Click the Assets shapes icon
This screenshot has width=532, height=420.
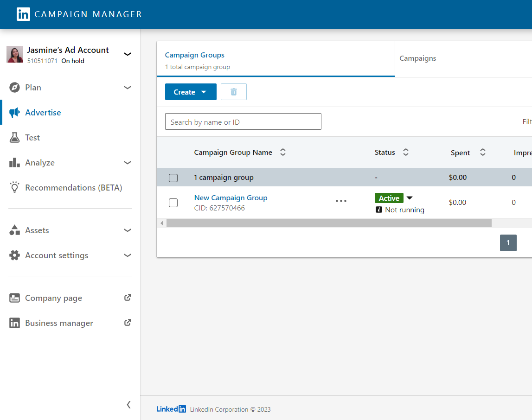[x=14, y=230]
